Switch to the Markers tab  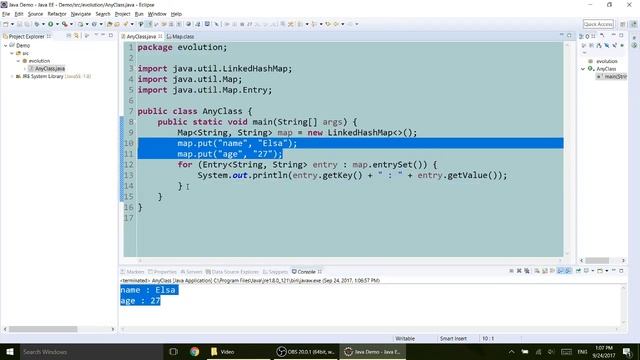[132, 271]
